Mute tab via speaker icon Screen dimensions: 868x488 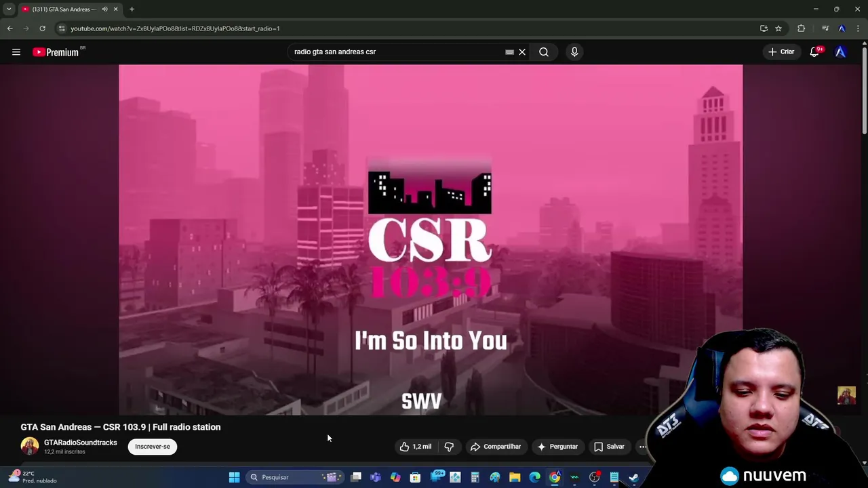click(x=104, y=9)
